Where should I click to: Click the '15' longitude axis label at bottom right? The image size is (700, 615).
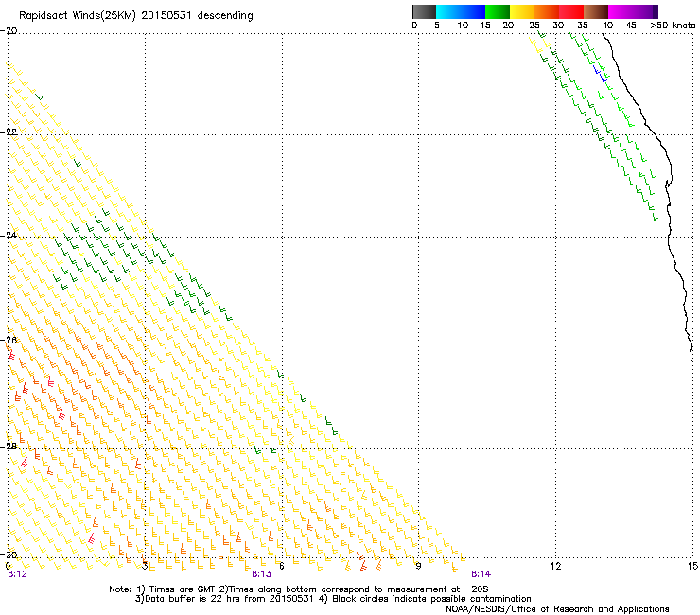(692, 566)
